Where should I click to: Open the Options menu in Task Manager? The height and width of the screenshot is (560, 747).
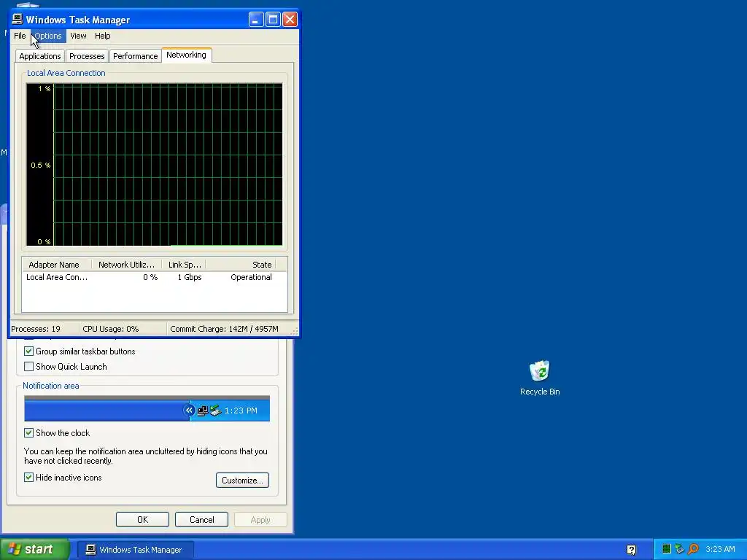[48, 36]
